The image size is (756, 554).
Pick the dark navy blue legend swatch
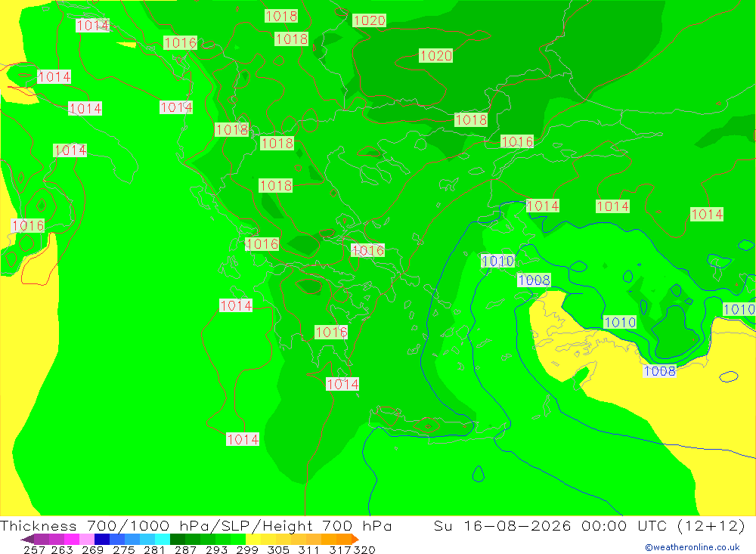coord(102,539)
